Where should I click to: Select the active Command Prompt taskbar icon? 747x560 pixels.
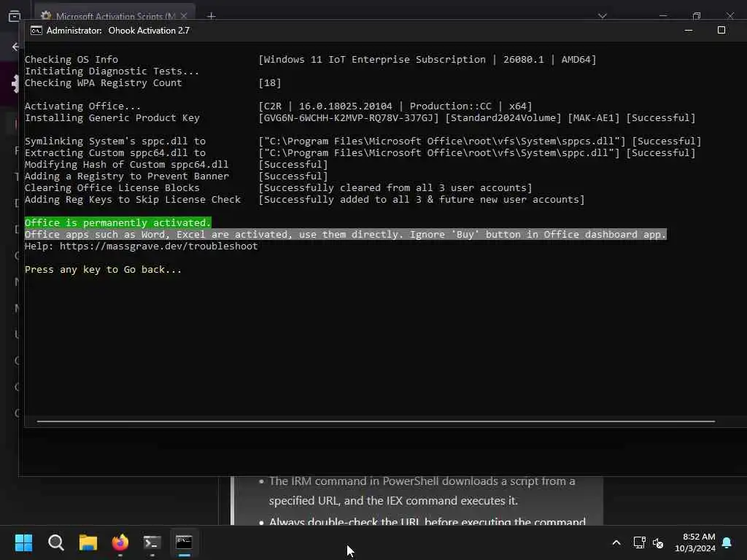[x=184, y=542]
